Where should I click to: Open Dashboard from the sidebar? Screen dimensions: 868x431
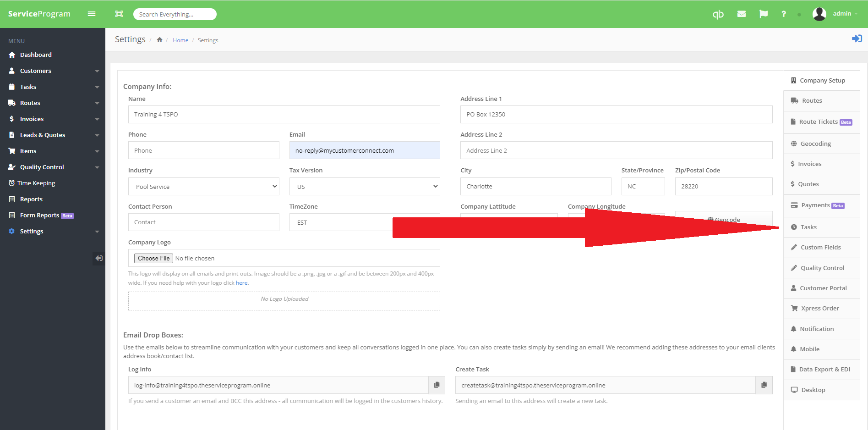[x=36, y=55]
